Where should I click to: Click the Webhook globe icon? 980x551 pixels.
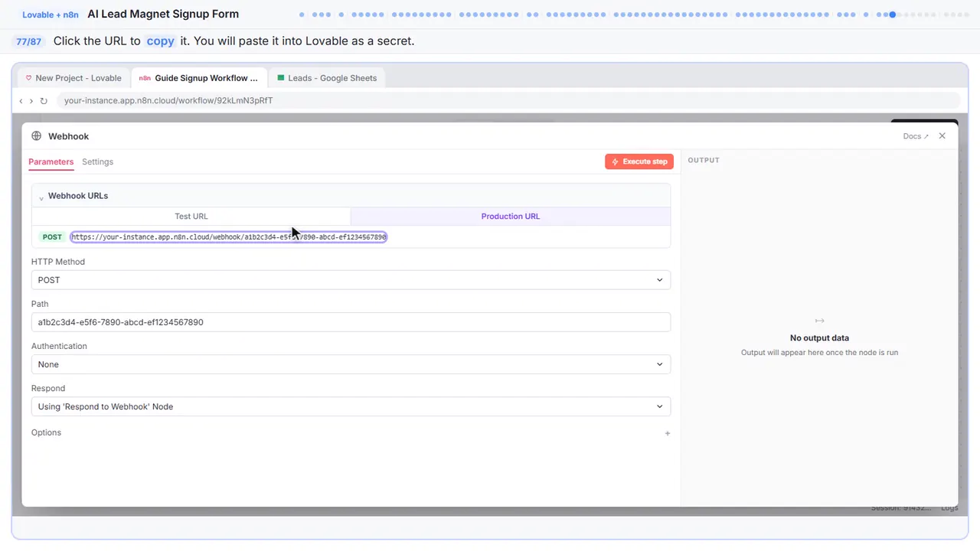[36, 136]
